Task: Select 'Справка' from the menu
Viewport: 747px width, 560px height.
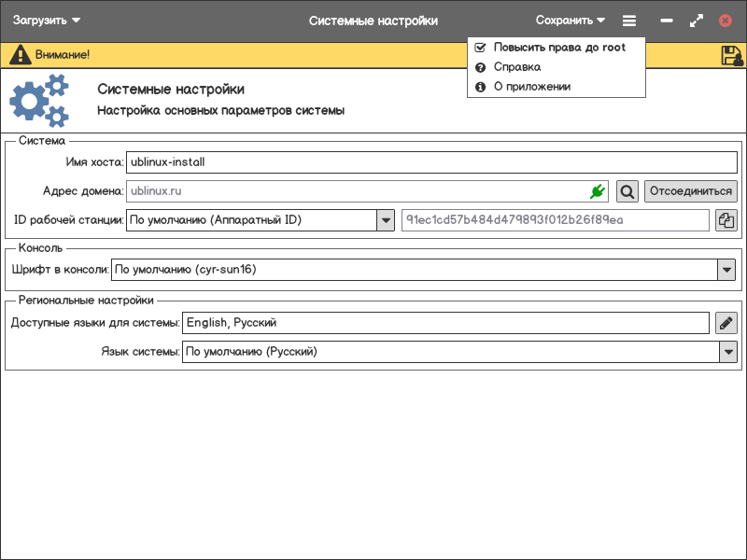Action: click(x=516, y=67)
